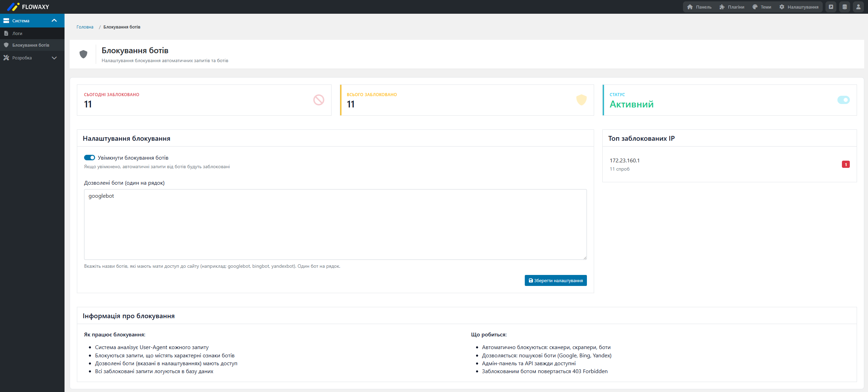Open external site link icon in top bar
Screen dimensions: 868x392
(831, 7)
